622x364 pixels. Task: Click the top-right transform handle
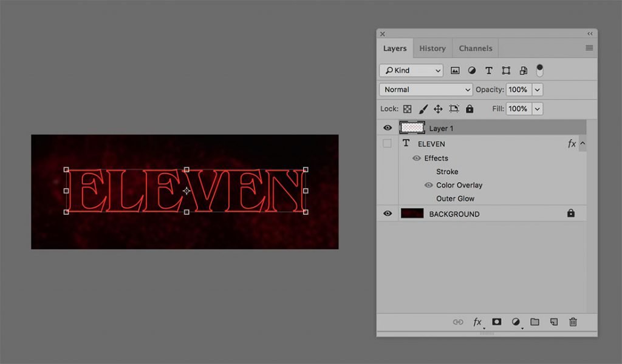306,169
